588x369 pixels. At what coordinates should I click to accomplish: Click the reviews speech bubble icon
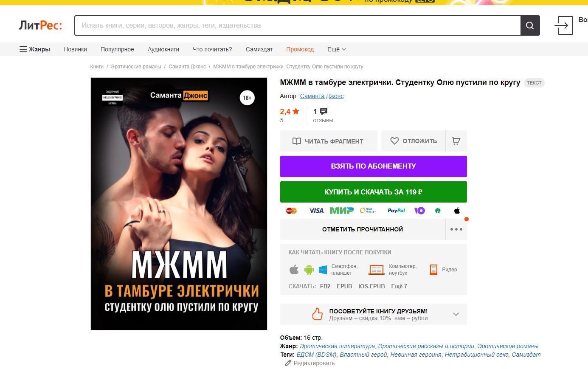(x=324, y=112)
